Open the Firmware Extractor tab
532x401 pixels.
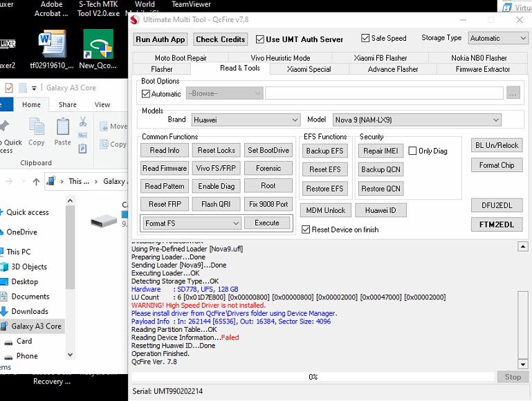pyautogui.click(x=482, y=69)
